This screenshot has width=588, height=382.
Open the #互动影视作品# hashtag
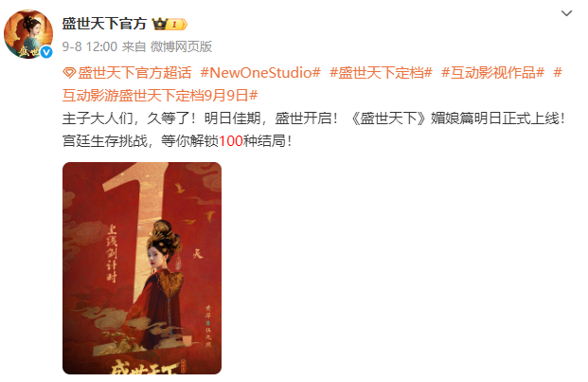tap(492, 72)
